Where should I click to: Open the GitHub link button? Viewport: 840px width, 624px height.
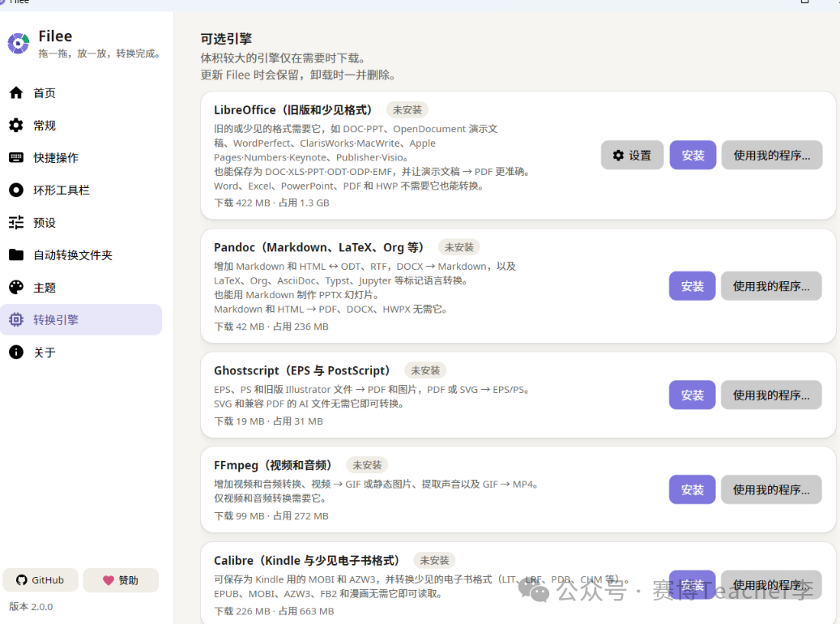[41, 580]
